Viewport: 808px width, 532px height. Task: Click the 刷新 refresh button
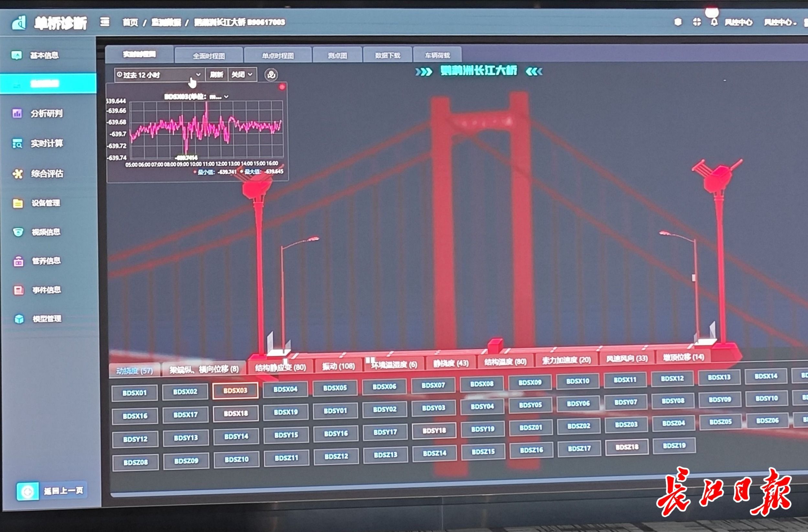coord(216,75)
